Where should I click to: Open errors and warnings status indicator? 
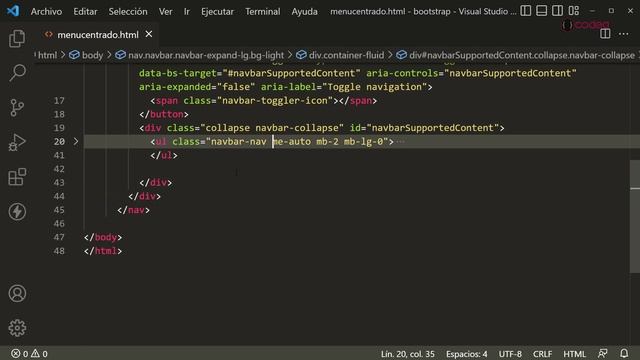tap(29, 353)
